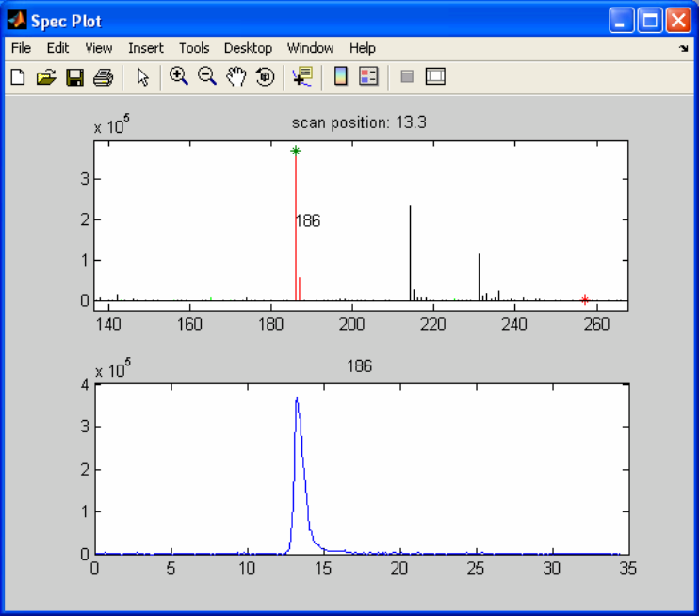Open the Edit menu
Image resolution: width=699 pixels, height=616 pixels.
click(x=57, y=48)
